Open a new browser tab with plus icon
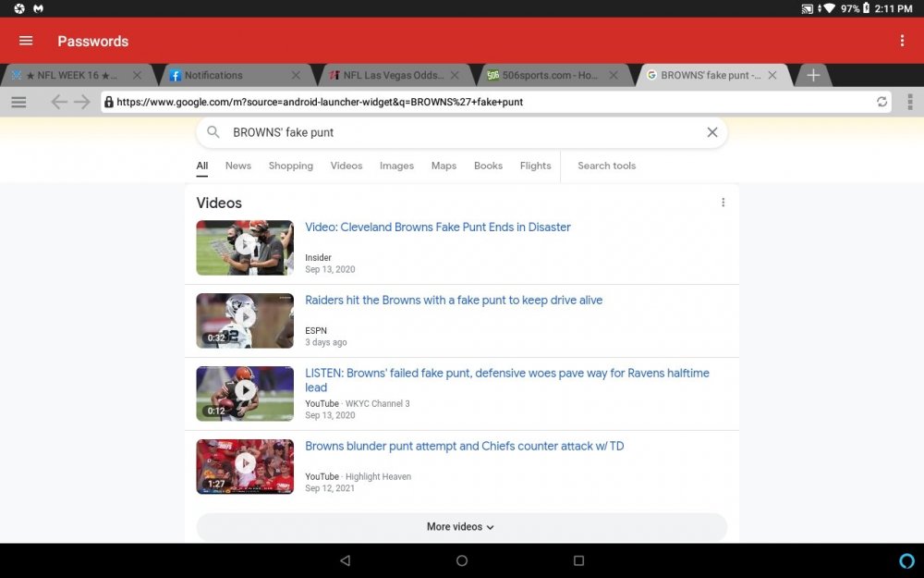Screen dimensions: 924x578 (813, 76)
